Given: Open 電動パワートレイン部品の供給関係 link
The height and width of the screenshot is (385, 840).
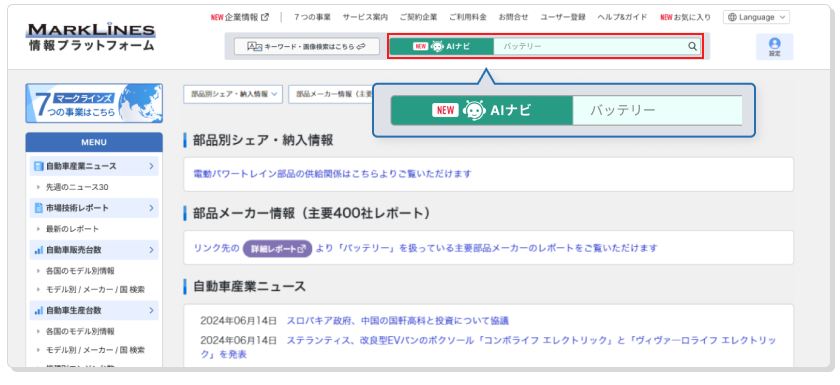Looking at the screenshot, I should click(x=332, y=174).
